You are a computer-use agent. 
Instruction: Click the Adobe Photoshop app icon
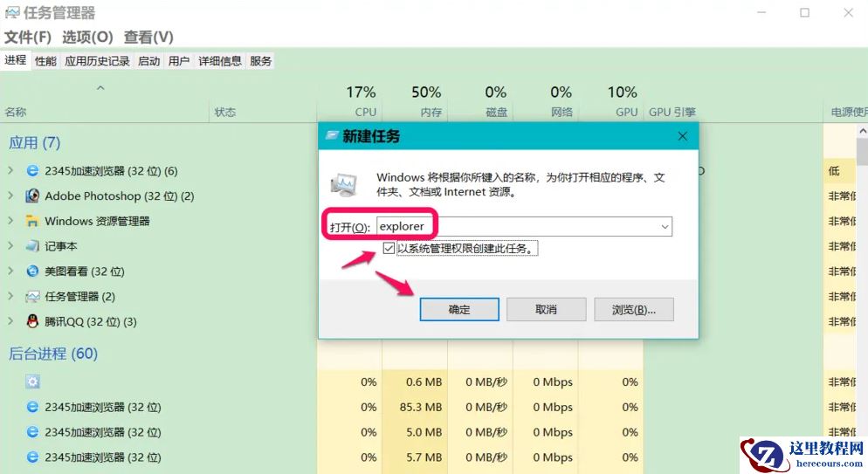(32, 196)
